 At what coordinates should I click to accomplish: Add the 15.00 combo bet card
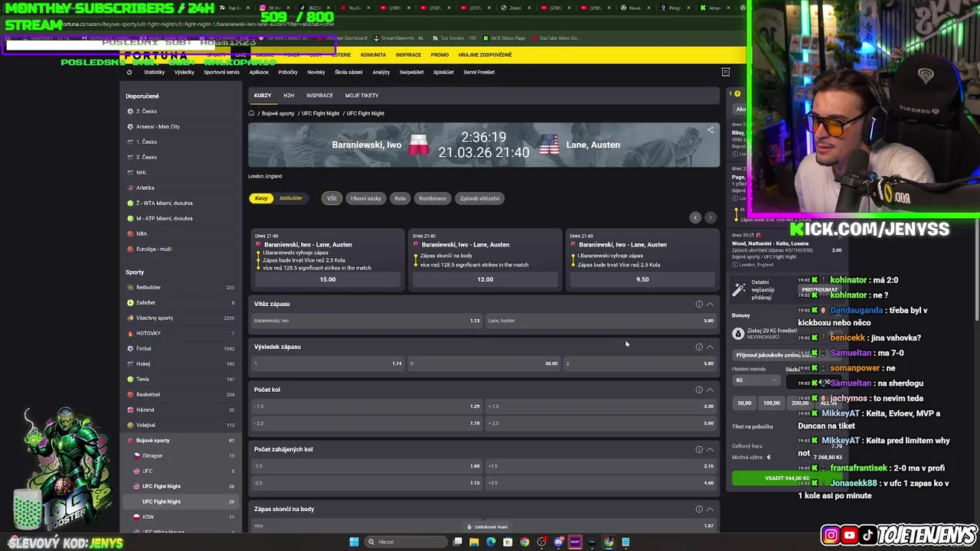[x=328, y=279]
